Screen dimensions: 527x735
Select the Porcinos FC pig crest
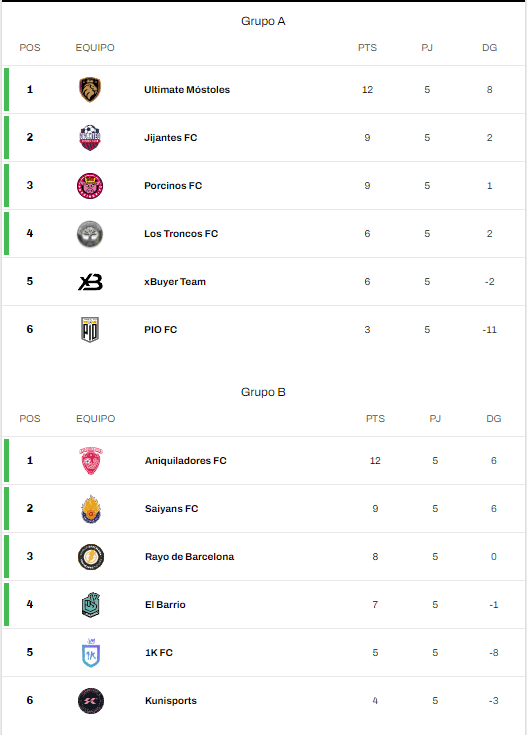[90, 186]
